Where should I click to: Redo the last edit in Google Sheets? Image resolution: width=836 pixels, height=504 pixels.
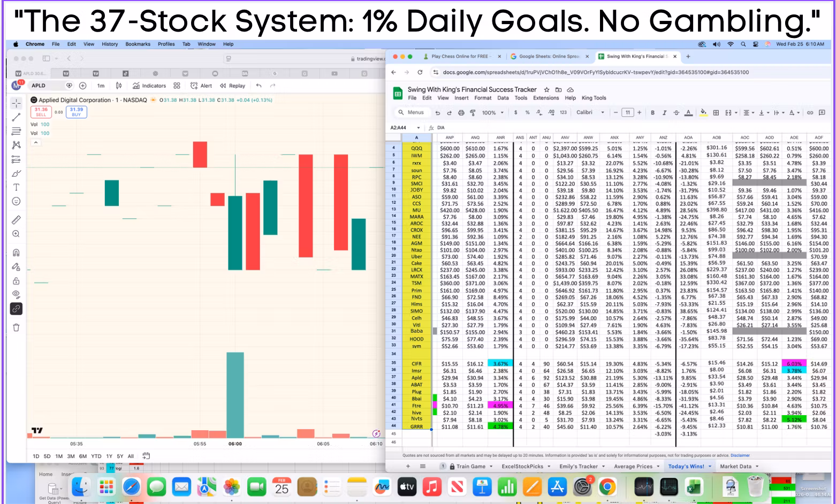pos(449,113)
